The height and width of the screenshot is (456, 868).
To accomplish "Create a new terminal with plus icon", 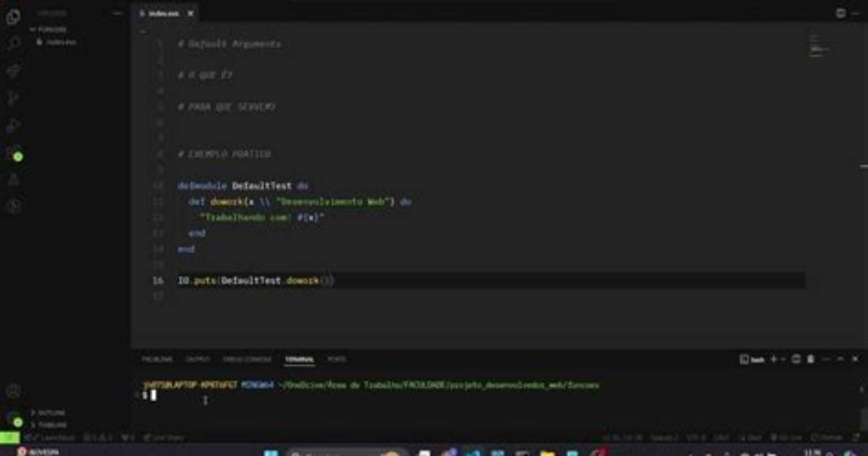I will [774, 359].
